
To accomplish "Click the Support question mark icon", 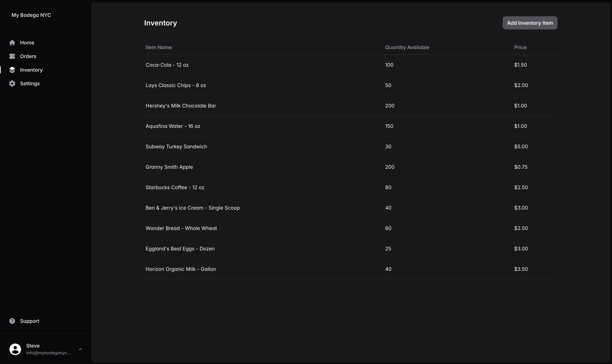I will (x=12, y=321).
